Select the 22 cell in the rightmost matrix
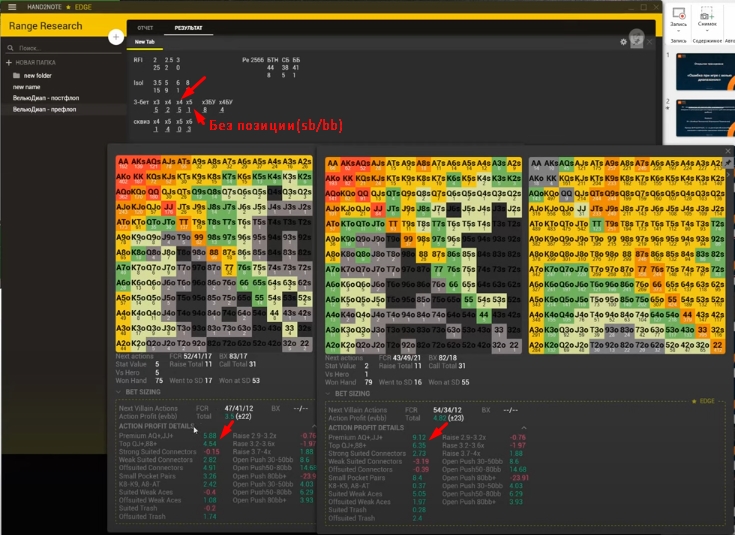The width and height of the screenshot is (735, 535). tap(718, 346)
